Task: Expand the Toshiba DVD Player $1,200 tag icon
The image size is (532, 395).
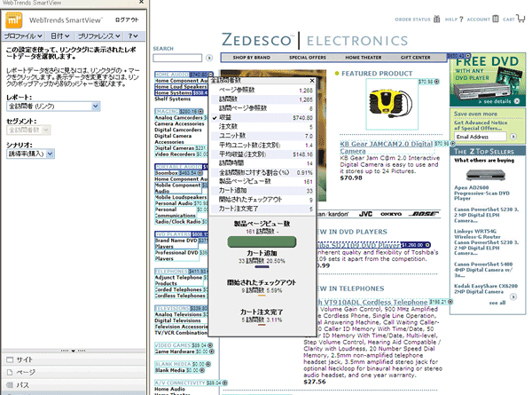Action: coord(428,245)
